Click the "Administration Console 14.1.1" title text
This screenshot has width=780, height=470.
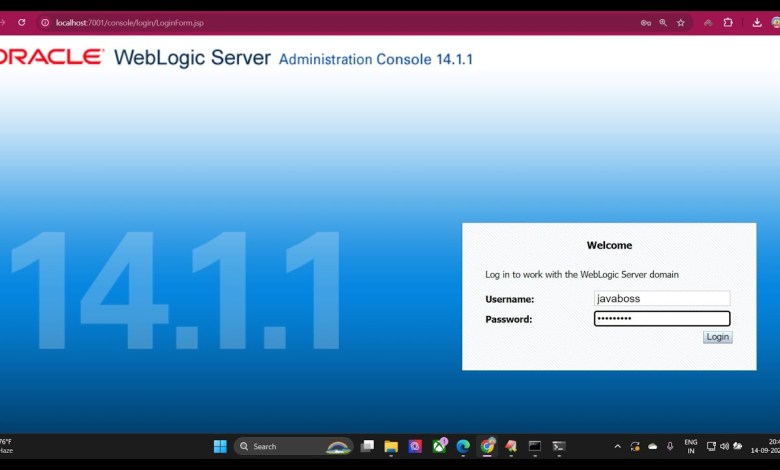pyautogui.click(x=376, y=59)
